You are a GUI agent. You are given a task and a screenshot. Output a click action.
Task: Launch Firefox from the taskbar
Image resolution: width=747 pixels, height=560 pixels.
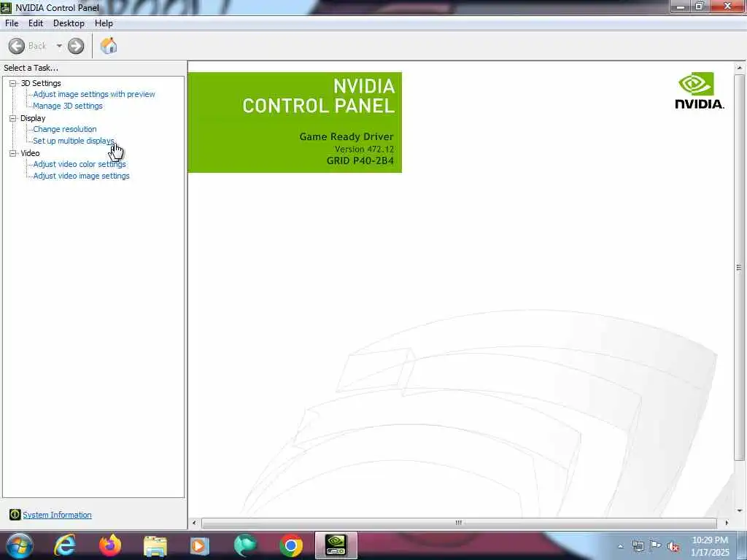click(x=110, y=545)
